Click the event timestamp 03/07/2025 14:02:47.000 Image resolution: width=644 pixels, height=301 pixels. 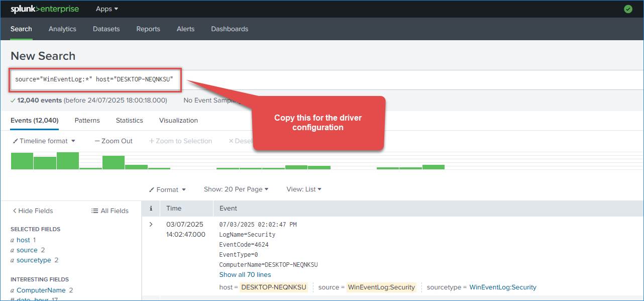[x=185, y=230]
